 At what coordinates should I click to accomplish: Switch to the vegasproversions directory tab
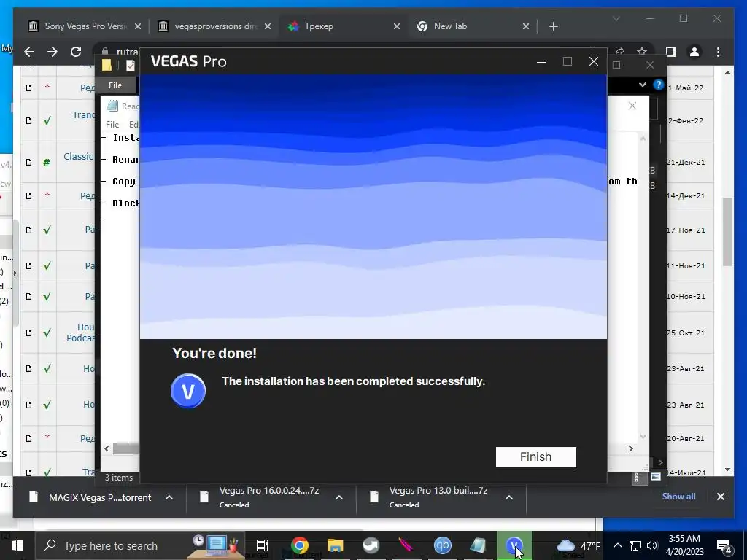[215, 26]
